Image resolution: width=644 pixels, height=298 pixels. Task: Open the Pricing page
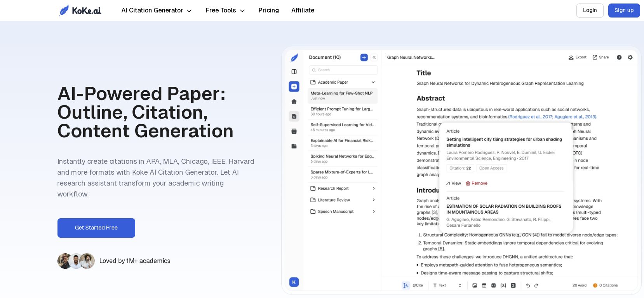269,11
